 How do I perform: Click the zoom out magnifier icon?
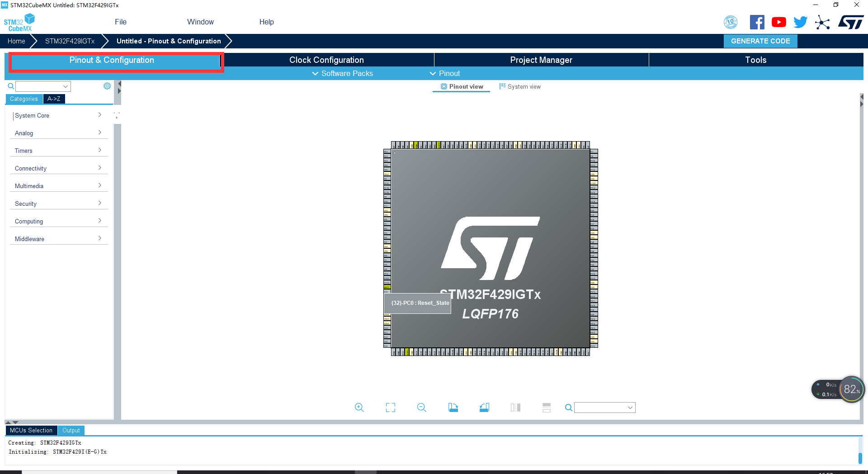421,407
